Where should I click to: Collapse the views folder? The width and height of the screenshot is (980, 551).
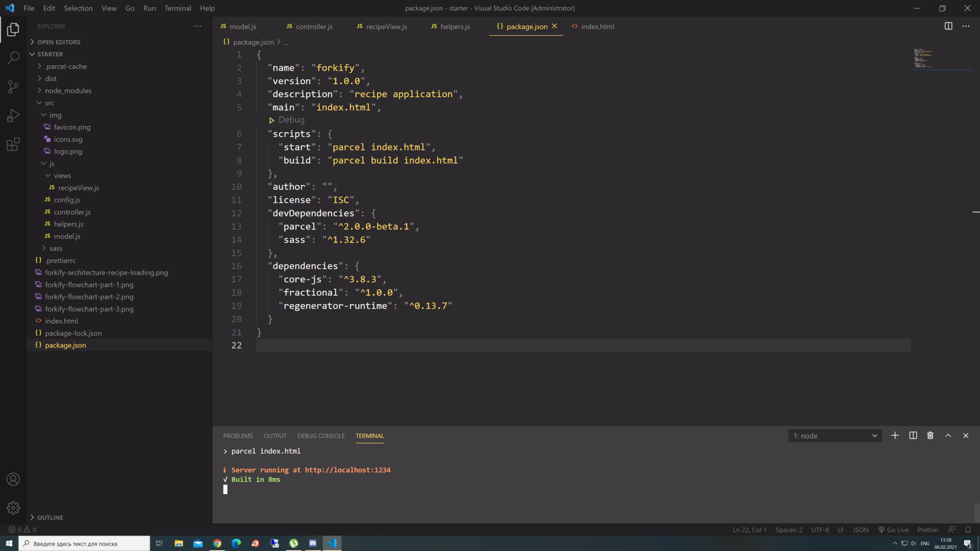coord(62,176)
